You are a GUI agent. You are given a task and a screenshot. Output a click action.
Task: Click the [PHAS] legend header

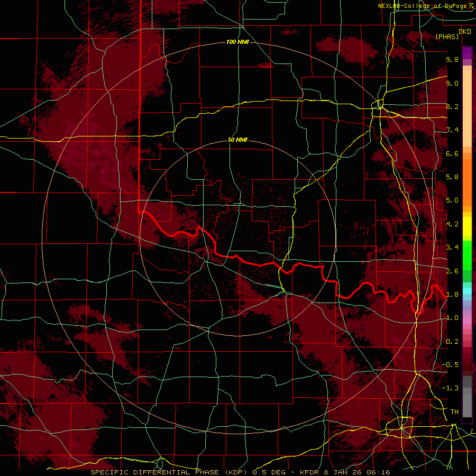(x=447, y=36)
